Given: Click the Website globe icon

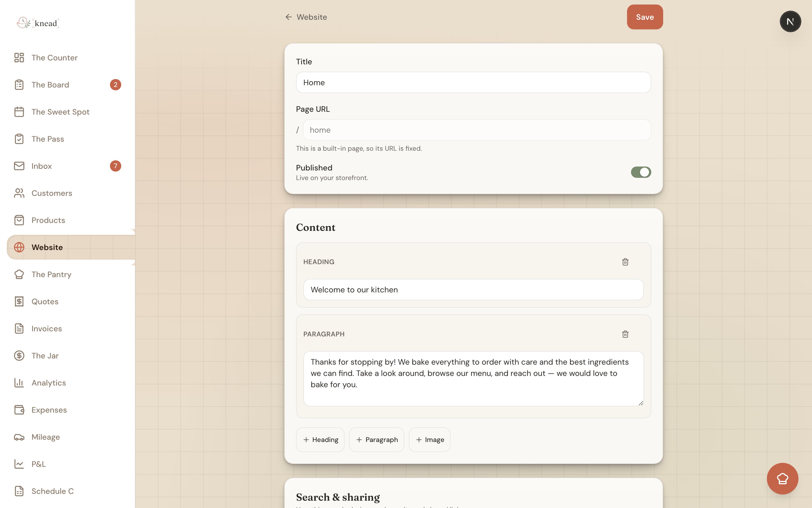Looking at the screenshot, I should click(19, 247).
